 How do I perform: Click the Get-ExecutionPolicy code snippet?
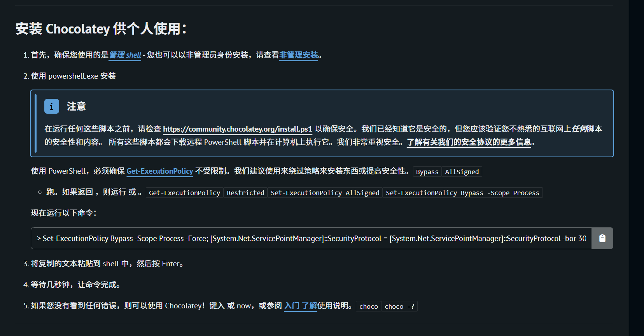point(184,193)
